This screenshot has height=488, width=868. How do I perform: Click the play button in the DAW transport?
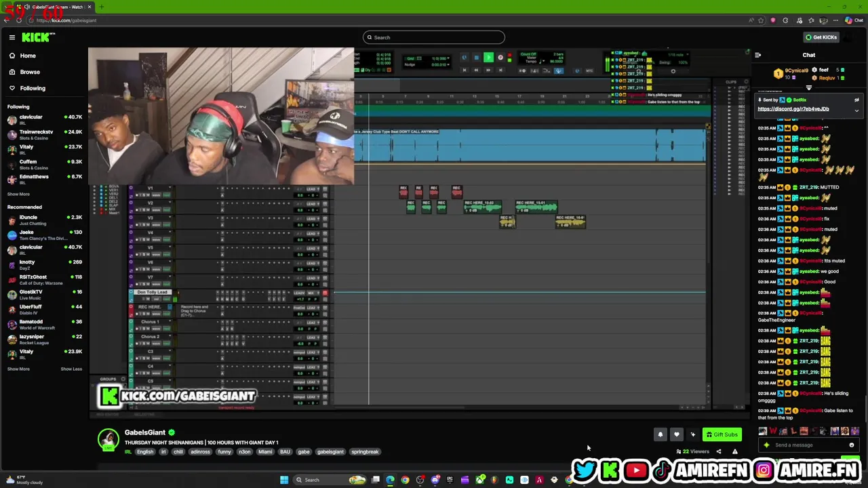click(x=488, y=58)
